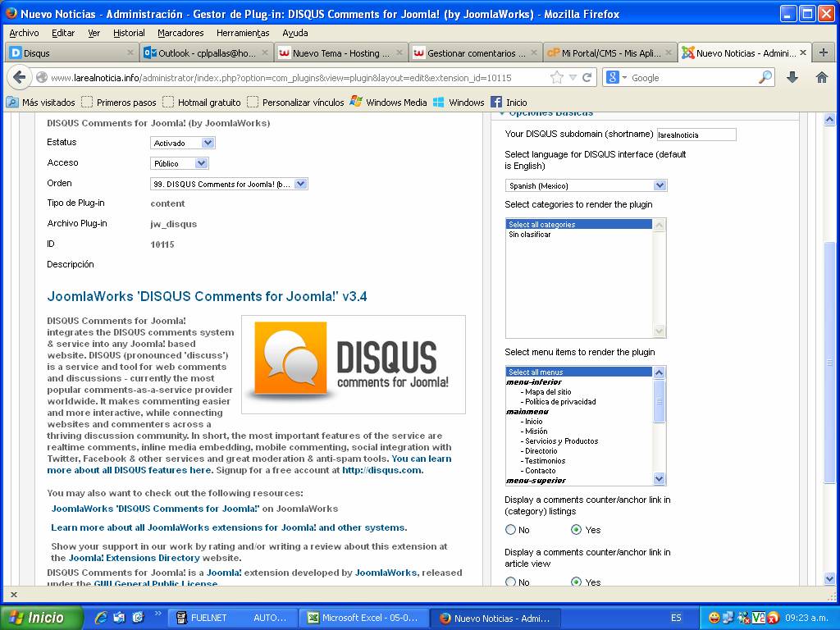Follow the http://disqus.com link
840x630 pixels.
pyautogui.click(x=382, y=470)
